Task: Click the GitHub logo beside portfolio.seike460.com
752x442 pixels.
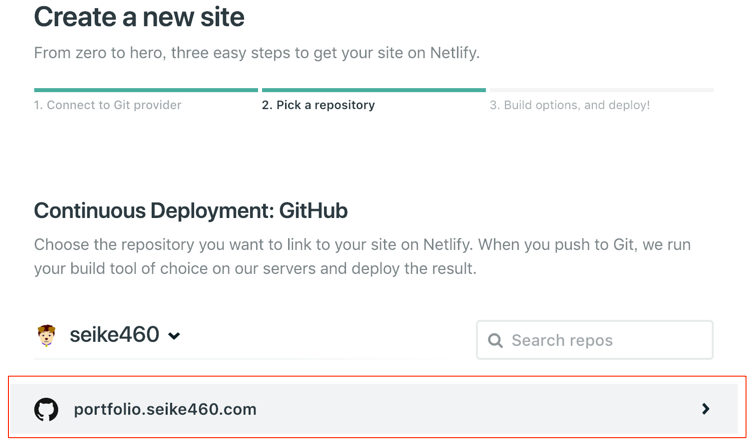Action: [x=46, y=409]
